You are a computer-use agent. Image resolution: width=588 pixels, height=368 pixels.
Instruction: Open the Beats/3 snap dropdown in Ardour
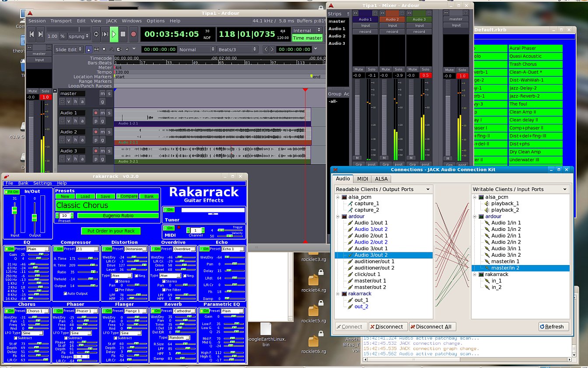(238, 50)
